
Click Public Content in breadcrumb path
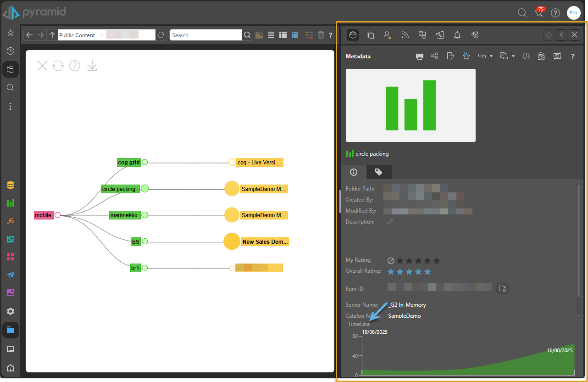77,35
